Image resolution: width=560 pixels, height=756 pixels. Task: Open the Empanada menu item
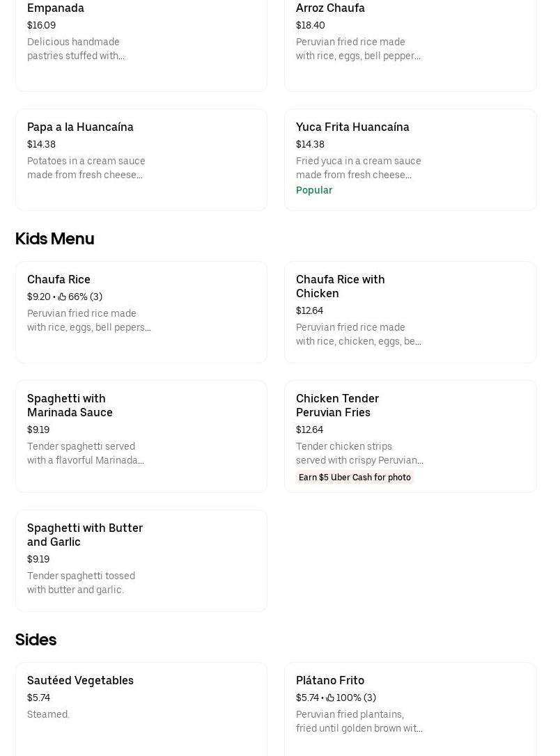coord(56,8)
